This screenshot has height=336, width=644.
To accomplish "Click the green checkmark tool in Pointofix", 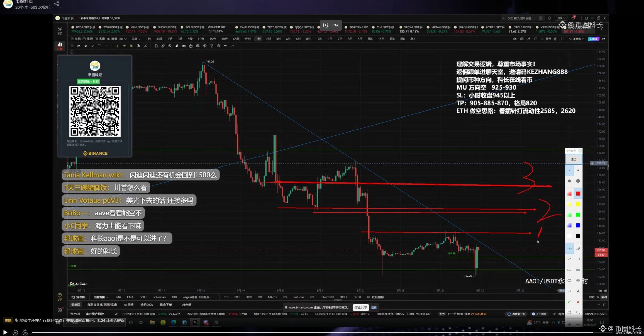I will (569, 302).
